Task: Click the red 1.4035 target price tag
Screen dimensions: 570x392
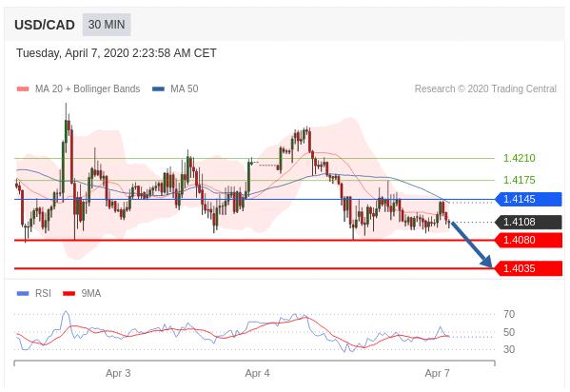Action: coord(529,268)
